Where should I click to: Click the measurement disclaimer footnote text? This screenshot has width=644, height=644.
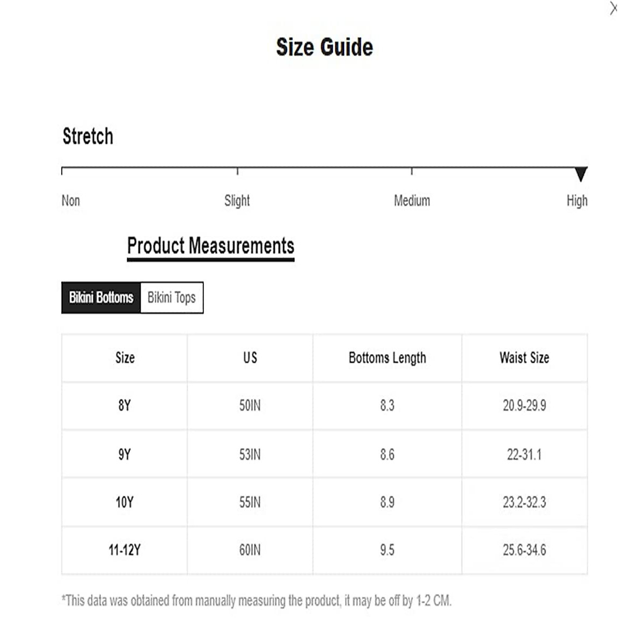(257, 601)
